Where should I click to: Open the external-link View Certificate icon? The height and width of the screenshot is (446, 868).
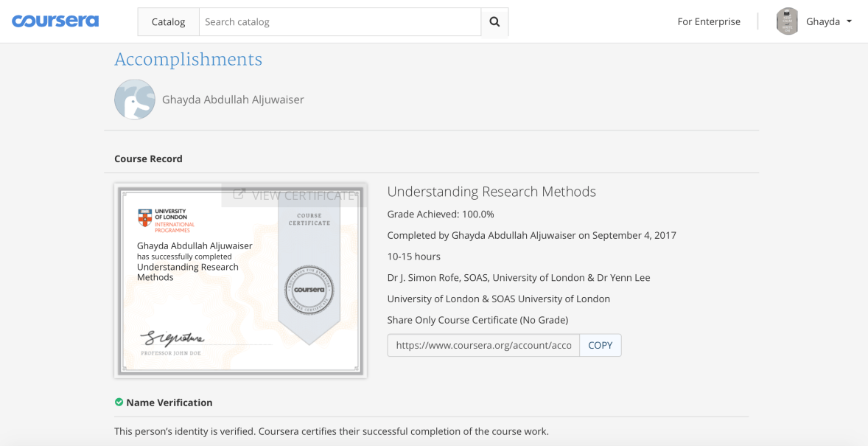(x=238, y=194)
